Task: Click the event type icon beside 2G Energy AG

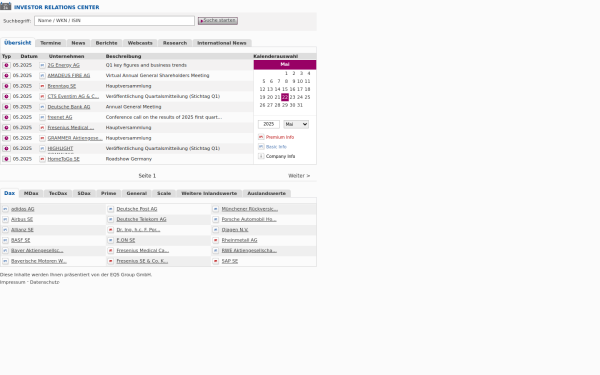Action: click(x=6, y=65)
